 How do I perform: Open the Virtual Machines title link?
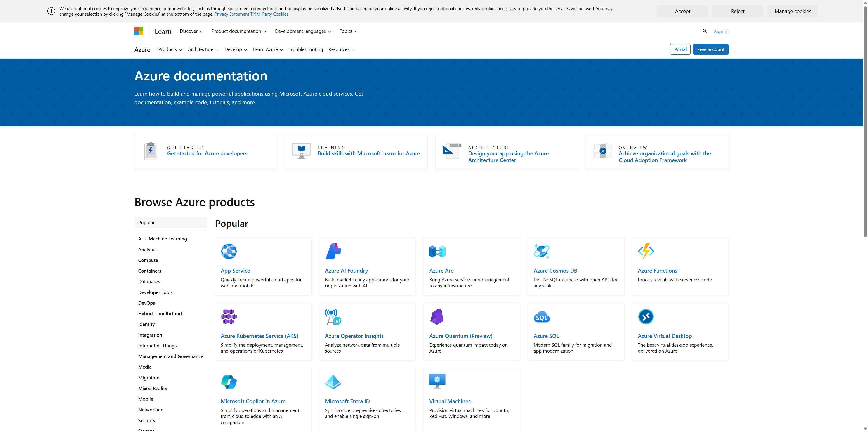(450, 401)
